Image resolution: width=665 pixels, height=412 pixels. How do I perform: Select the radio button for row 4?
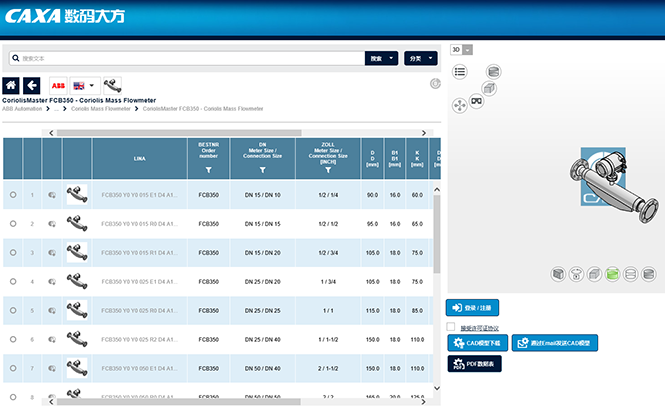13,281
